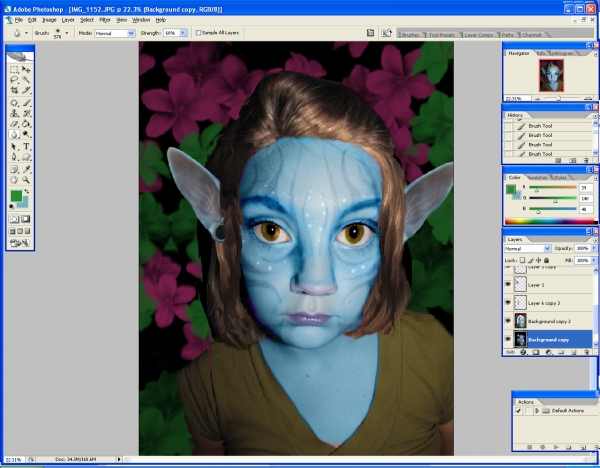Select the Blur tool in the toolbox
The height and width of the screenshot is (468, 600).
[14, 134]
